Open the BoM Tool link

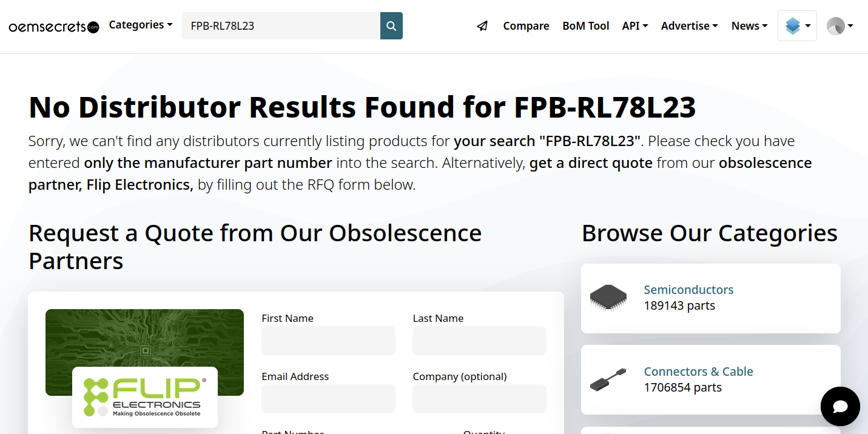(x=586, y=26)
